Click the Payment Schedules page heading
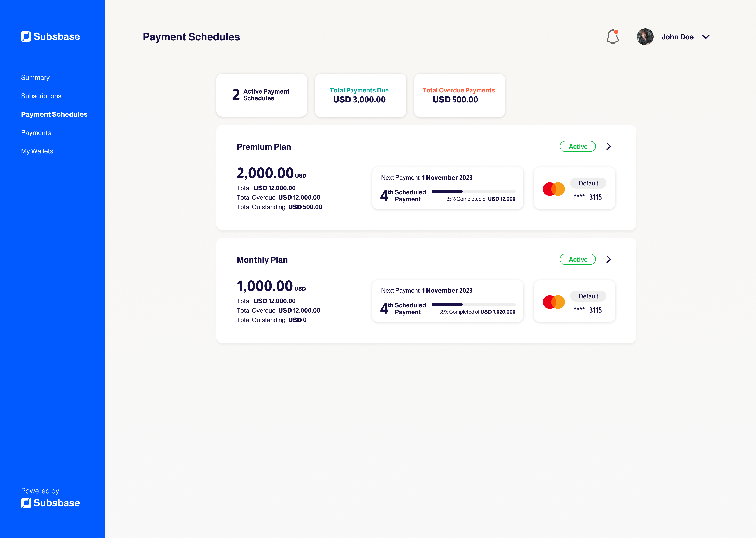756x538 pixels. click(x=191, y=37)
